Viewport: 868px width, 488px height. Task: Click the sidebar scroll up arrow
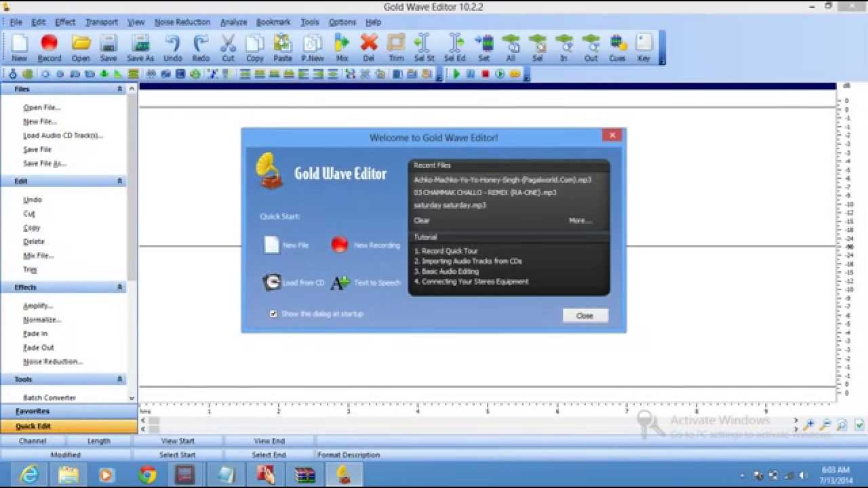[x=132, y=89]
